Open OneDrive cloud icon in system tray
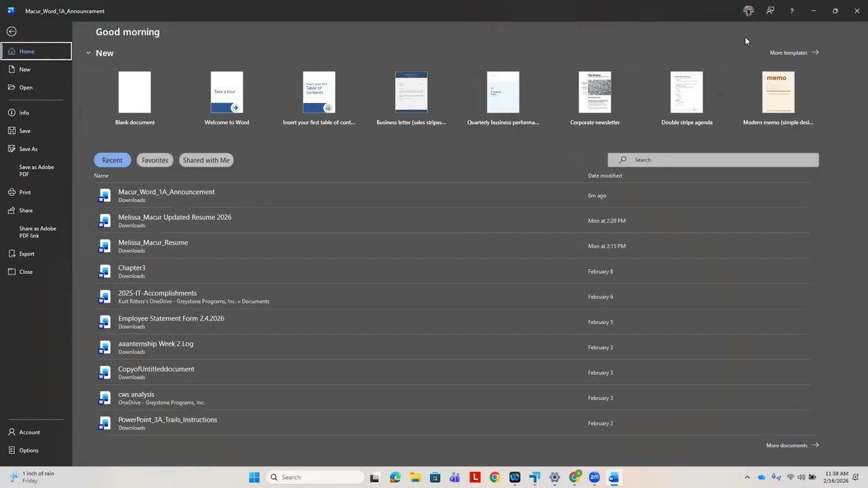 (x=762, y=477)
